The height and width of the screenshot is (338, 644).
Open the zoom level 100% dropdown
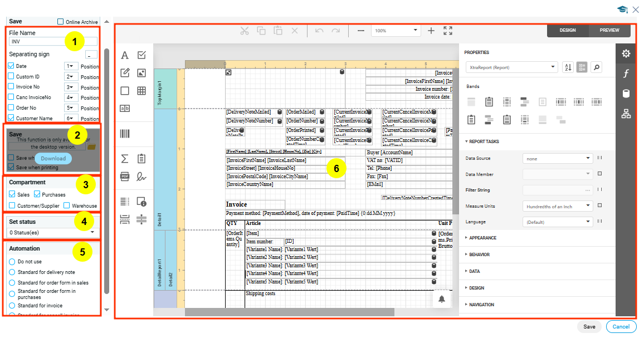pyautogui.click(x=416, y=31)
